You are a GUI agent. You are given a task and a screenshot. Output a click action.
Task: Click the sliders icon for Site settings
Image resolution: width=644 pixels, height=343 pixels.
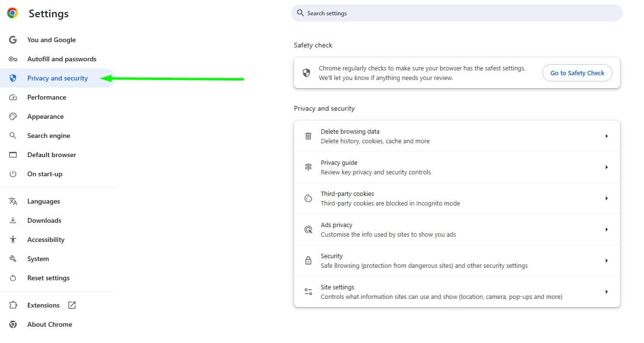point(308,292)
